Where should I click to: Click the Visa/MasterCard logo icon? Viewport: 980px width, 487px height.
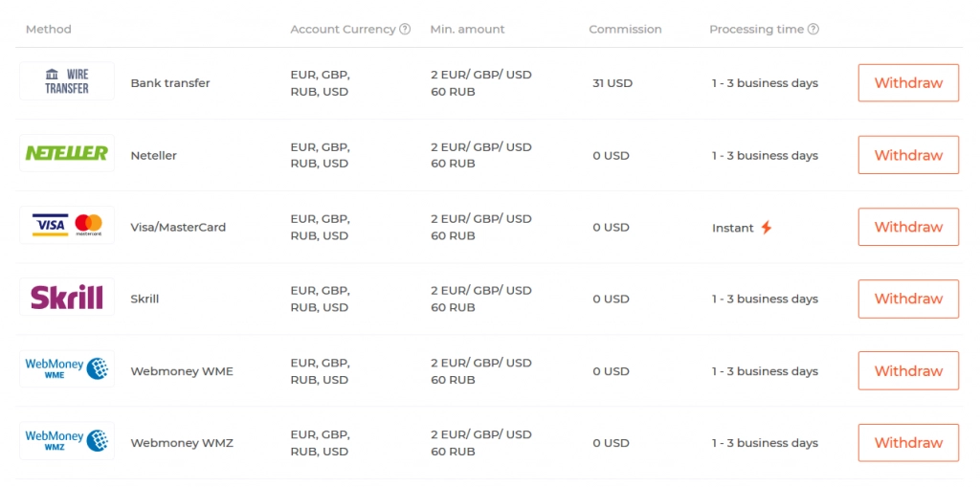[67, 226]
